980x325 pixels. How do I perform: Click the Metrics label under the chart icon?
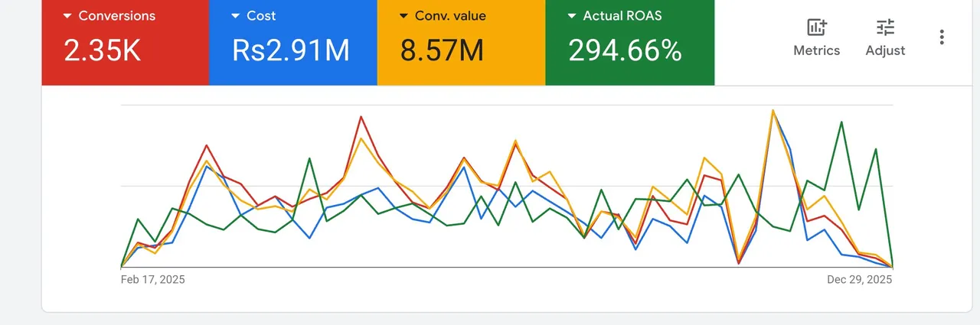pos(816,50)
